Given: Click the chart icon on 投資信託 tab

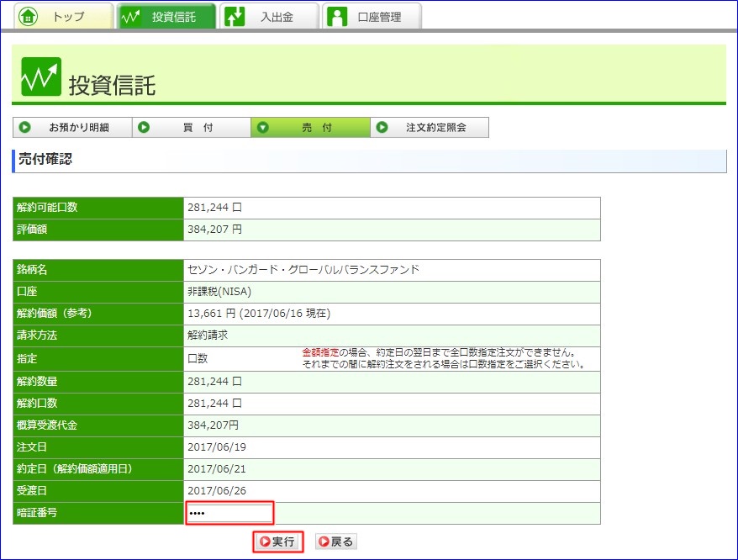Looking at the screenshot, I should click(130, 17).
